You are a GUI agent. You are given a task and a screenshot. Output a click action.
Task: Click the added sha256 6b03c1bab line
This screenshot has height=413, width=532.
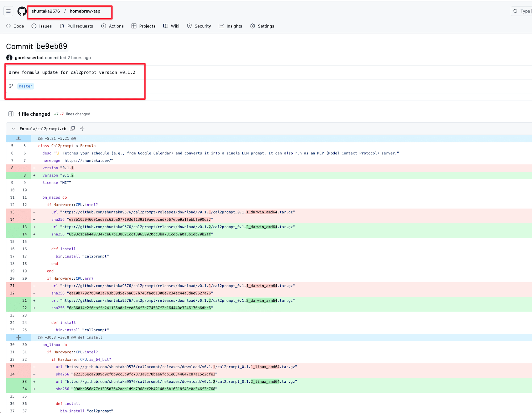pyautogui.click(x=269, y=234)
